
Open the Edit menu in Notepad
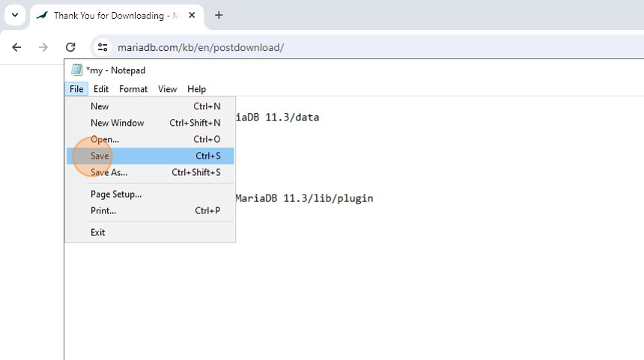coord(101,89)
